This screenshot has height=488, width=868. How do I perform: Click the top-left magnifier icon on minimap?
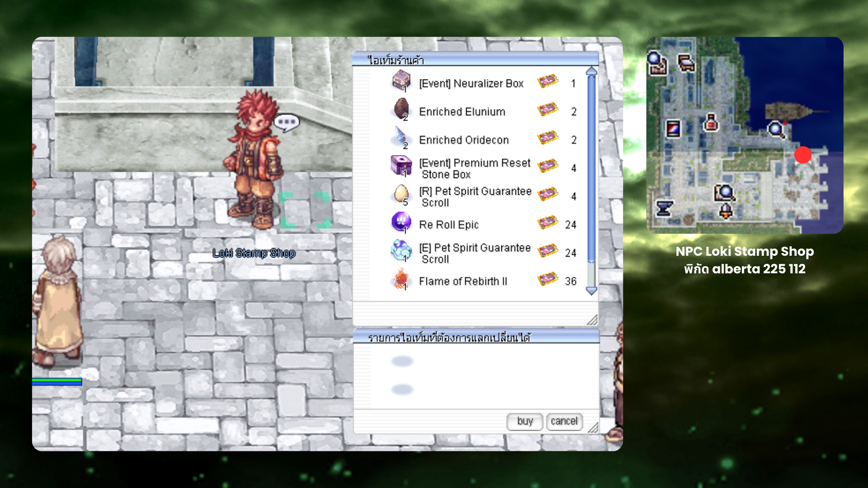tap(656, 62)
